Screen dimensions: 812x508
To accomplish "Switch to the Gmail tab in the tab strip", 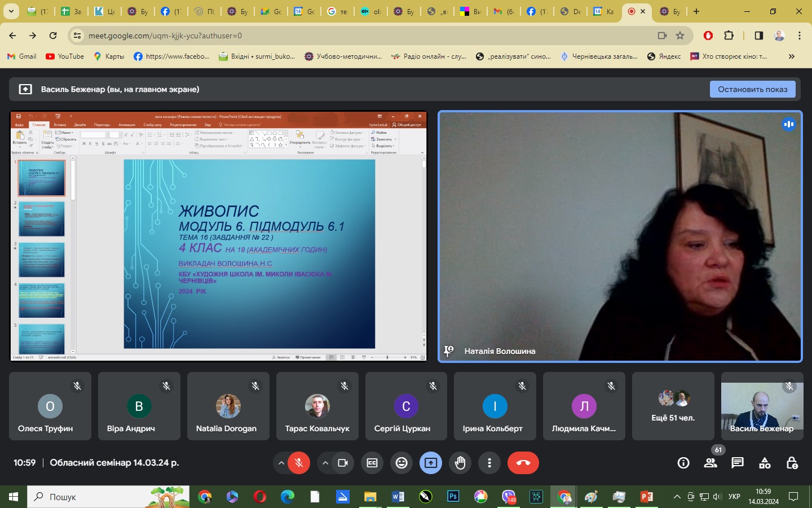I will (x=503, y=11).
